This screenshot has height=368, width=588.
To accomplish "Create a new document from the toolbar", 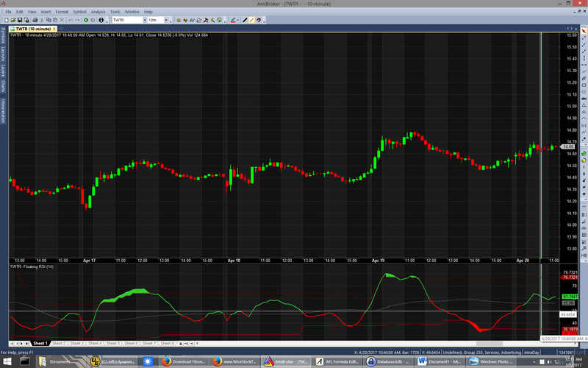I will [7, 20].
